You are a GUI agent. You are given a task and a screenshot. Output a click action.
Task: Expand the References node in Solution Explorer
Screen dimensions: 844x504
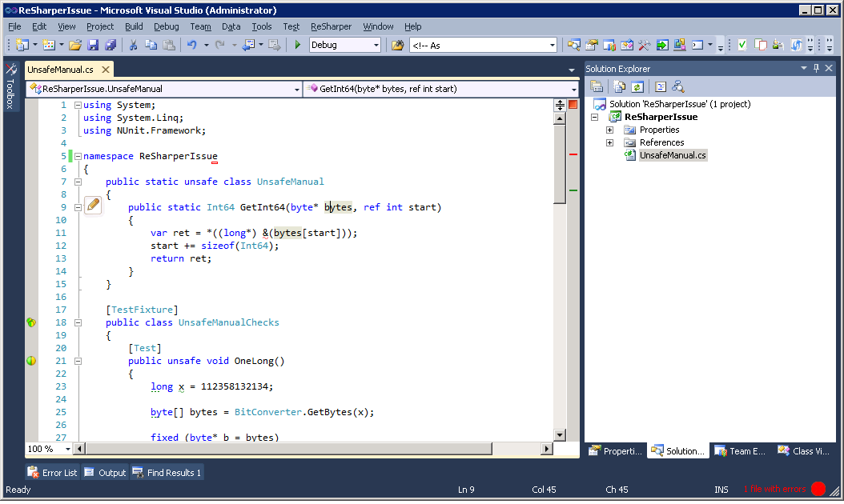[610, 142]
